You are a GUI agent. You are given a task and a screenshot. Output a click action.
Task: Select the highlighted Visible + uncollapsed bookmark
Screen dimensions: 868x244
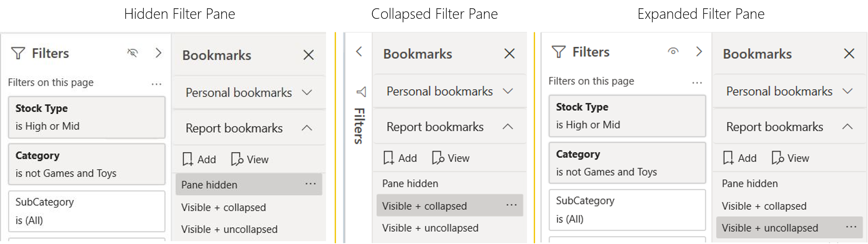pyautogui.click(x=770, y=228)
